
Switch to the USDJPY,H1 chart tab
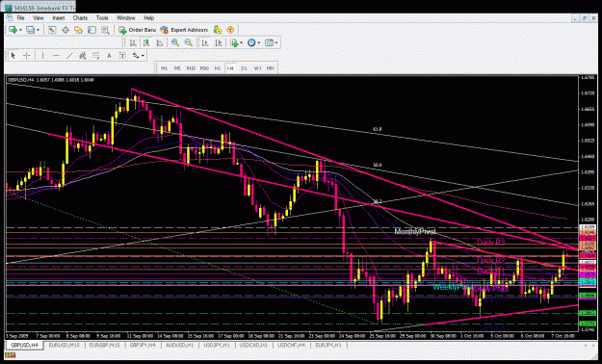pos(217,345)
